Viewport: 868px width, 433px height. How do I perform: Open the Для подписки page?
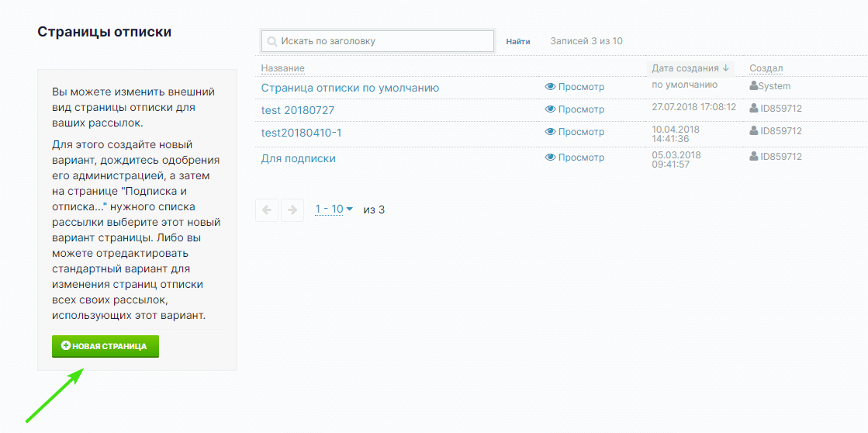pos(299,159)
